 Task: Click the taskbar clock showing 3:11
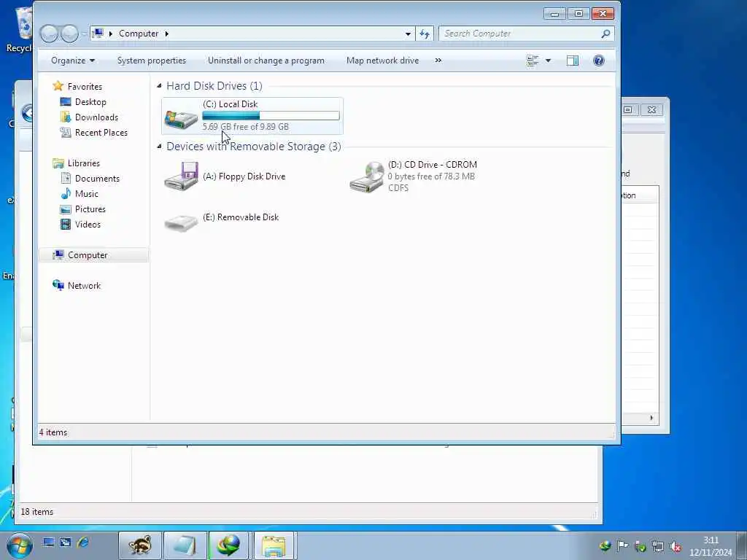(x=711, y=546)
